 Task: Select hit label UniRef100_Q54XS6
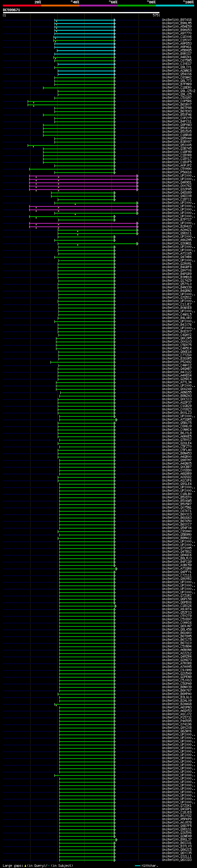pos(177,74)
